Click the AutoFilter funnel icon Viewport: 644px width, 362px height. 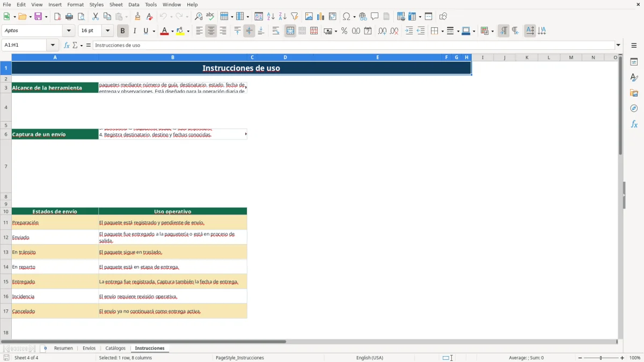[295, 17]
